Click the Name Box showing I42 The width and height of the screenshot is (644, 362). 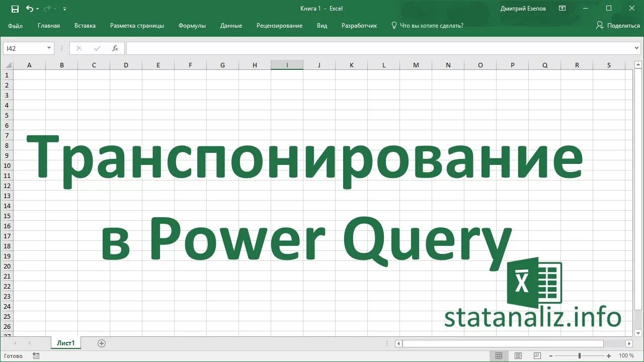[24, 48]
